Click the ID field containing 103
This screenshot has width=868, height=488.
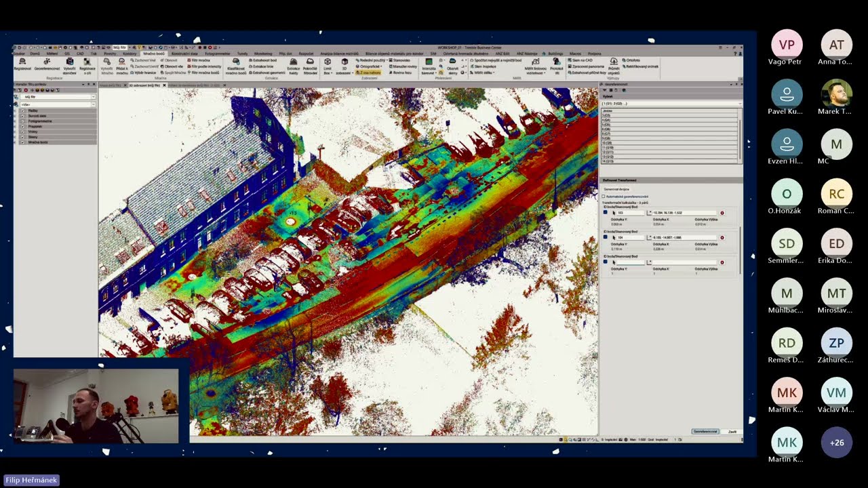(x=631, y=213)
